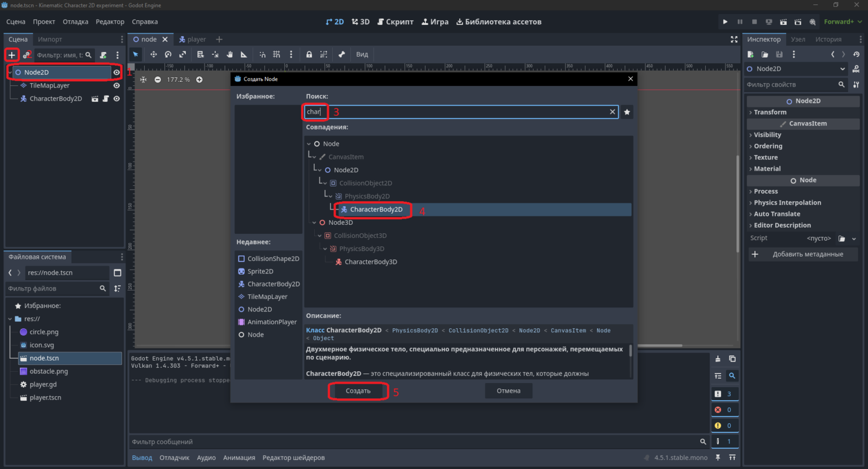The image size is (868, 469).
Task: Click the Создать button
Action: pos(358,390)
